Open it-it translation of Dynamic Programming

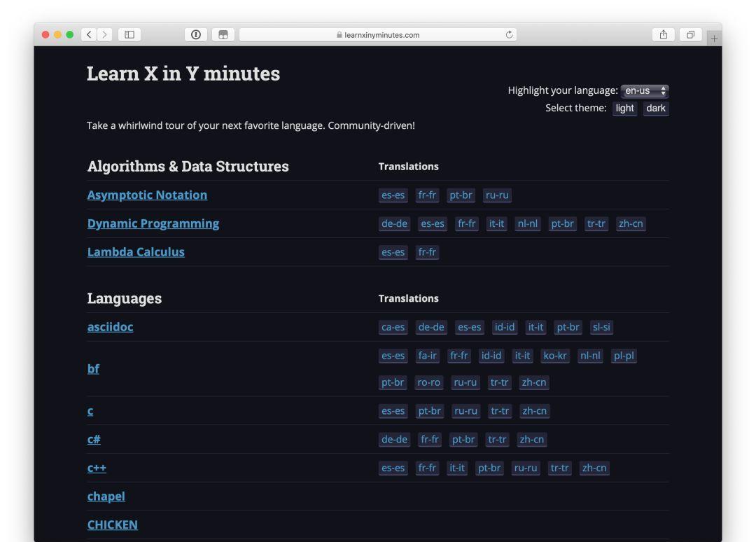coord(496,224)
